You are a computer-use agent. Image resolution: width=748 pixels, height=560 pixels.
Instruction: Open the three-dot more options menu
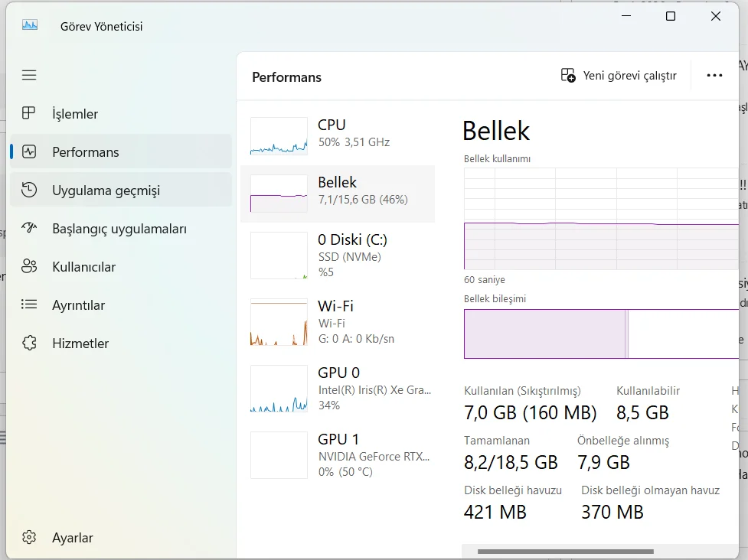714,76
